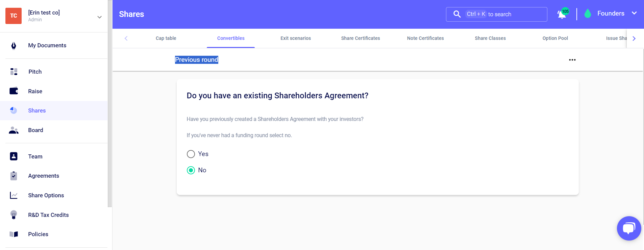Select the No radio button

[191, 170]
